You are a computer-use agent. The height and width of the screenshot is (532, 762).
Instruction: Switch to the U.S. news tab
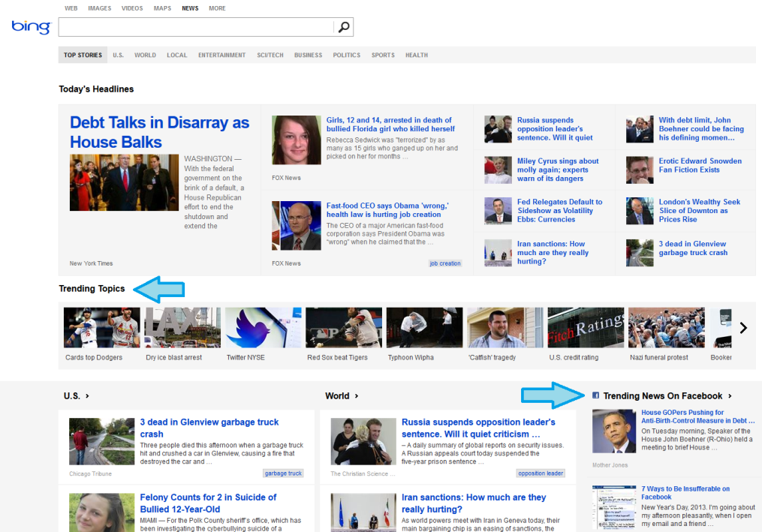coord(118,55)
